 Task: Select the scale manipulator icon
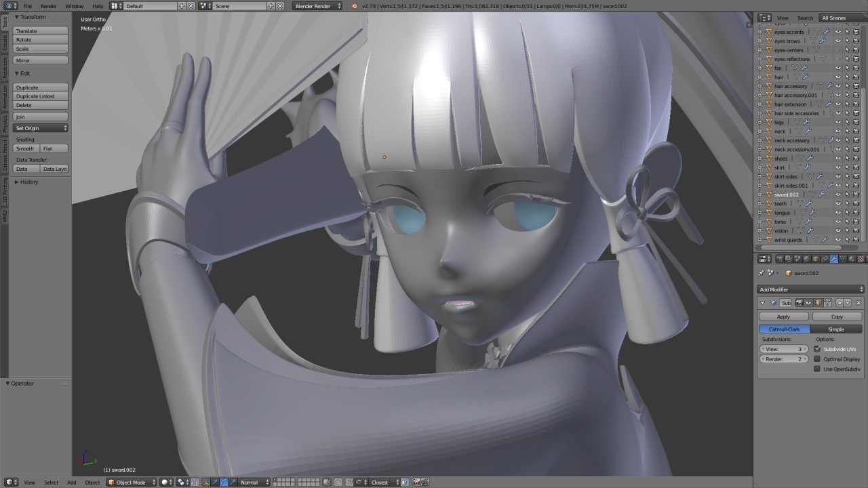(x=233, y=483)
